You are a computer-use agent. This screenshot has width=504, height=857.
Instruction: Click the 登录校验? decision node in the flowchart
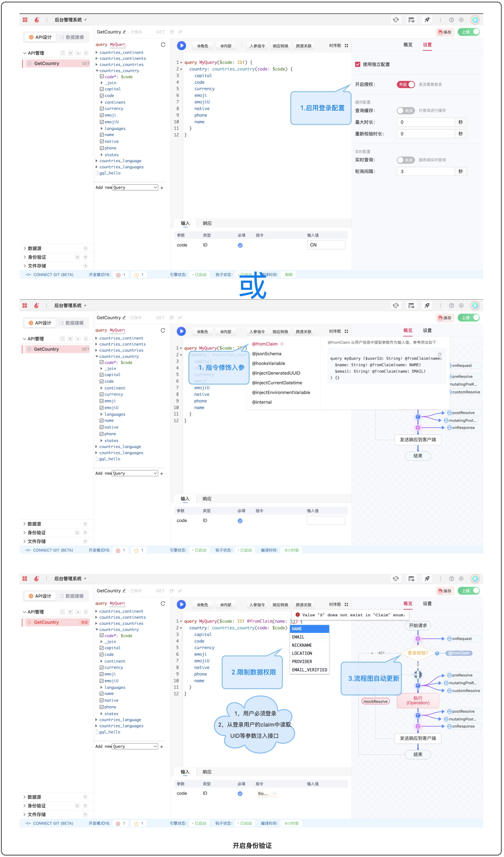(417, 653)
